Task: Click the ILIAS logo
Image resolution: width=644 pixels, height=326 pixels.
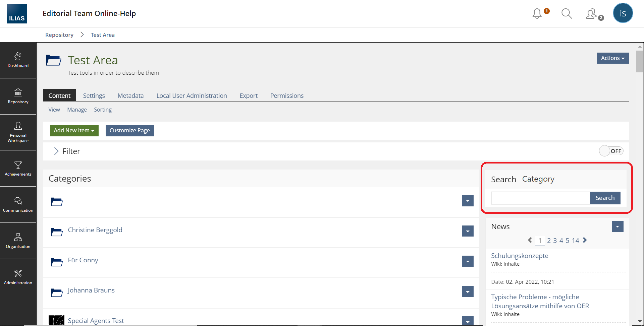Action: point(17,14)
